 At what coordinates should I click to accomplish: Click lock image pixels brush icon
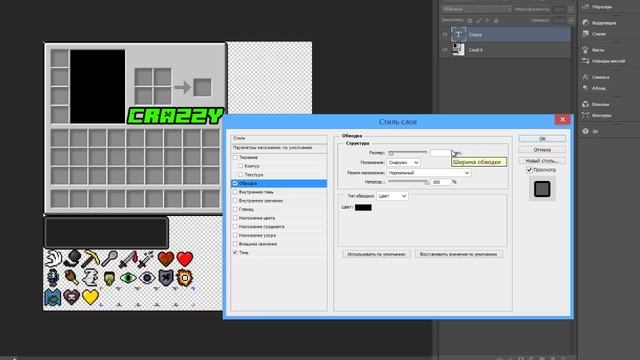479,20
